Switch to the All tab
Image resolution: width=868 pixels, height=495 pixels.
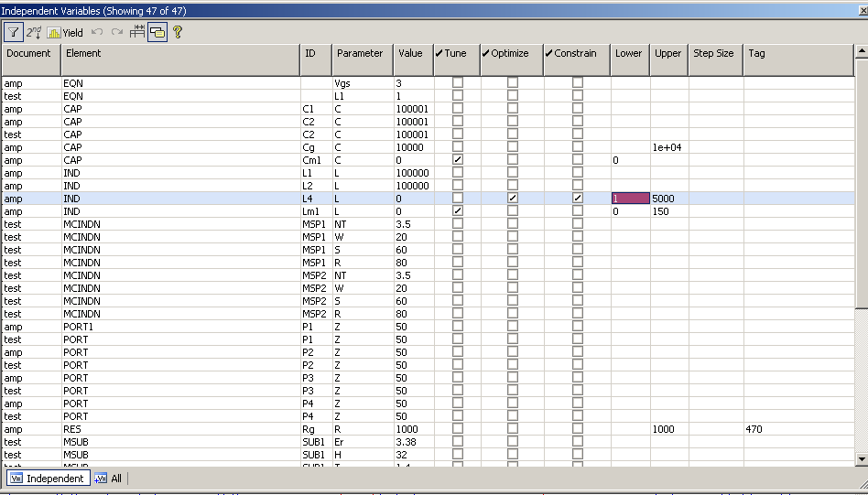(108, 478)
